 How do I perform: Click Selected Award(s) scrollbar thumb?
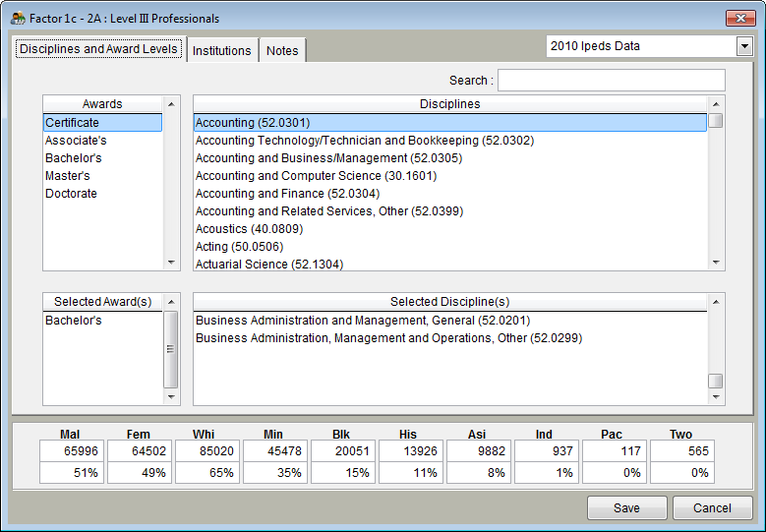click(x=170, y=349)
